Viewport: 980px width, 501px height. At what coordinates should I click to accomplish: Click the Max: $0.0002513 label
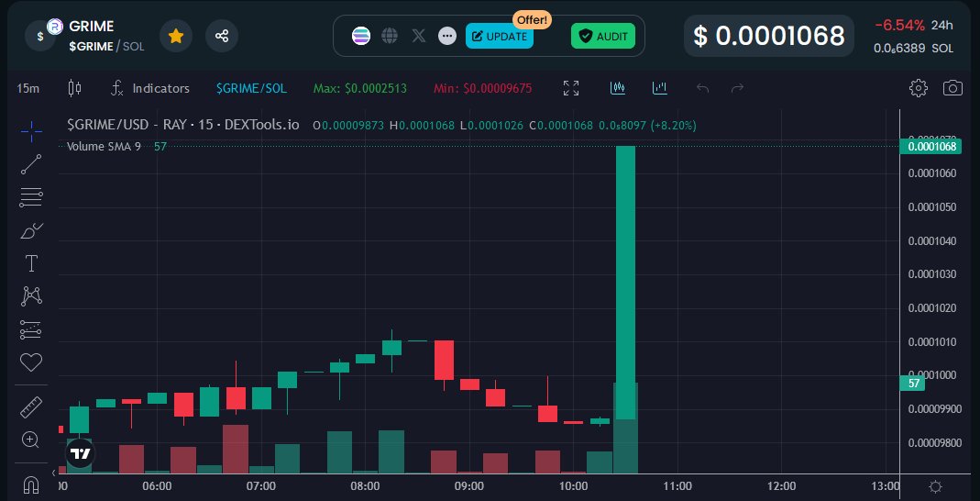pos(360,88)
